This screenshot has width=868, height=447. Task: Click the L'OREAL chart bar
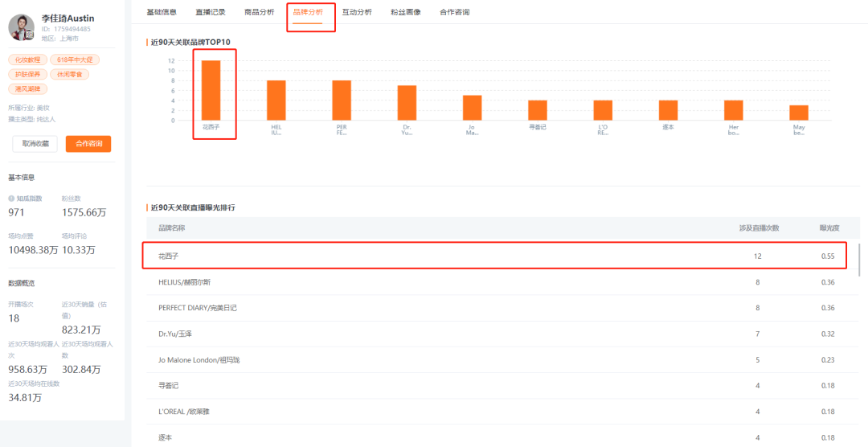tap(603, 110)
